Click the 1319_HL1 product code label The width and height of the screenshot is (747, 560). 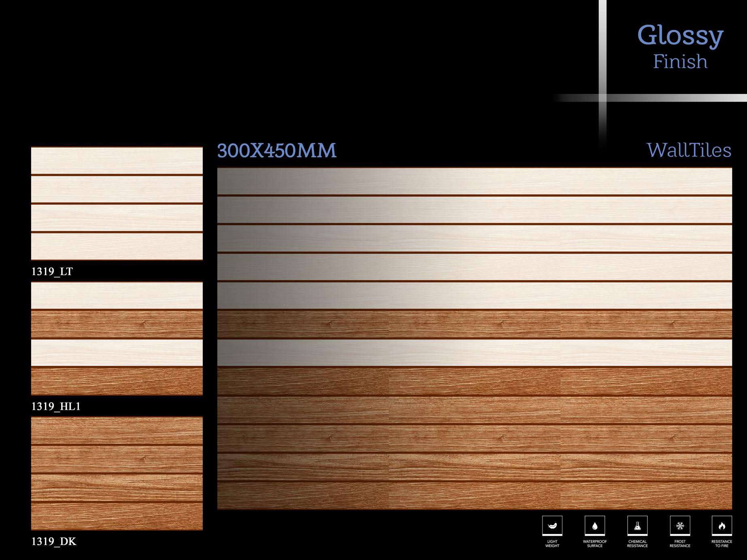56,406
